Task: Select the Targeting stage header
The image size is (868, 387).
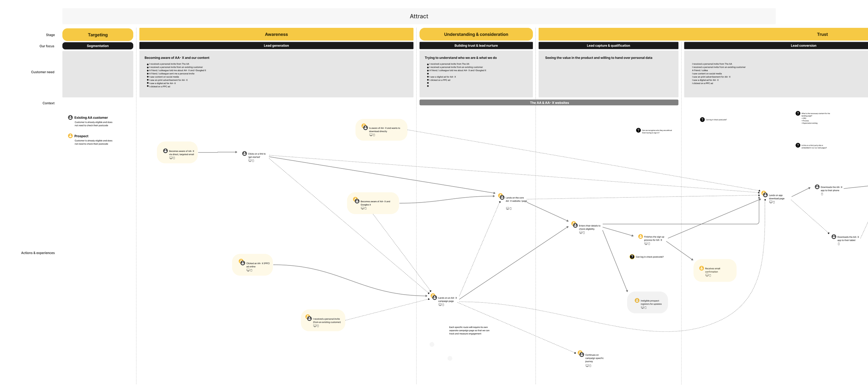Action: coord(98,35)
